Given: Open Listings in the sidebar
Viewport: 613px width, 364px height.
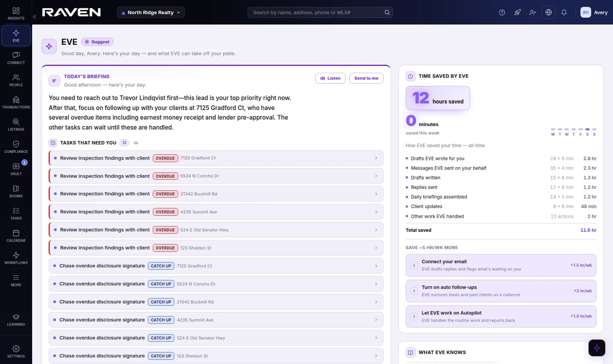Looking at the screenshot, I should 16,125.
